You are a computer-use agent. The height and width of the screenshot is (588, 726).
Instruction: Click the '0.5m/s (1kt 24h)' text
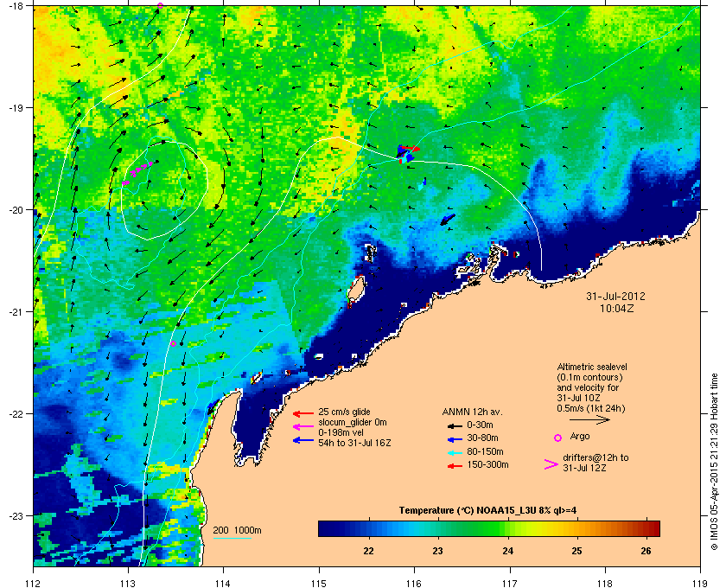pos(591,408)
